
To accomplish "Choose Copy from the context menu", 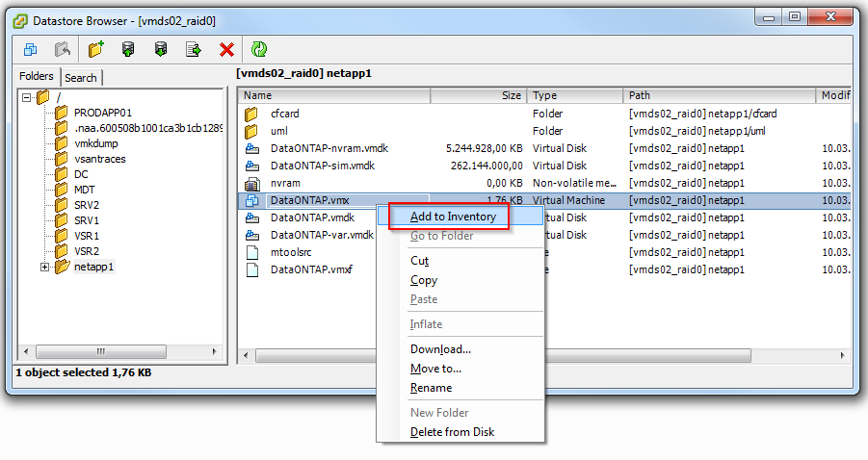I will [x=460, y=280].
